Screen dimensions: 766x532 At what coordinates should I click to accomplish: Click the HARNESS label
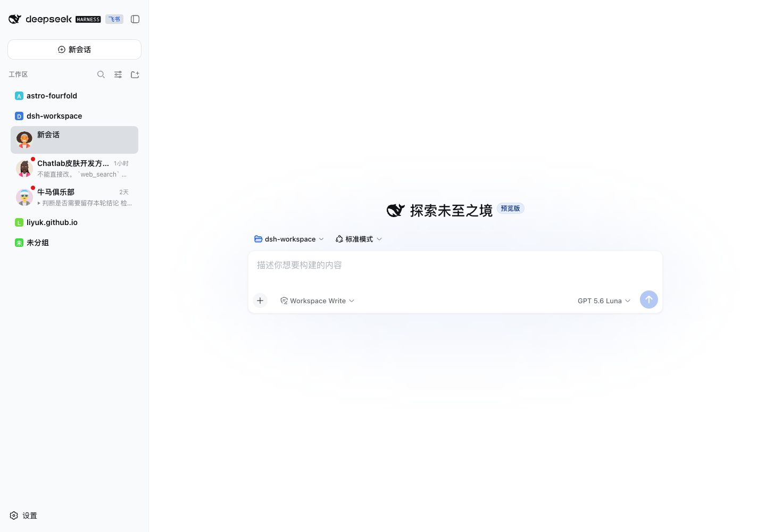pyautogui.click(x=88, y=20)
